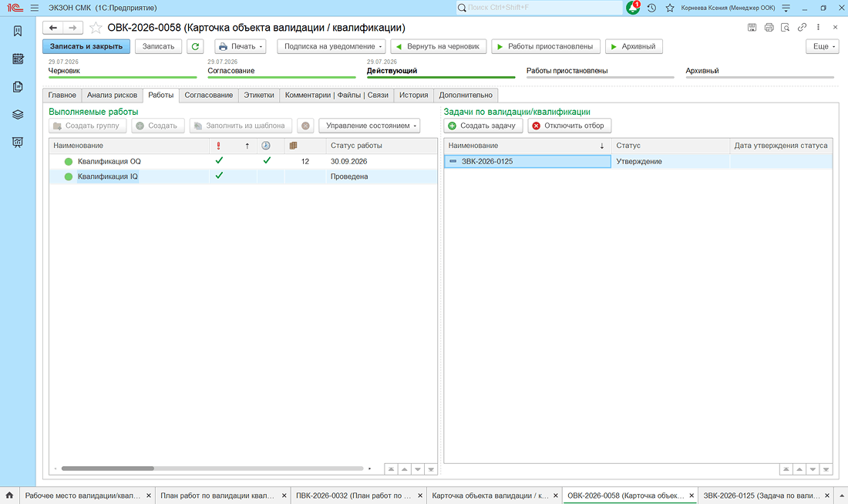
Task: Open the layers stack sidebar icon
Action: (18, 115)
